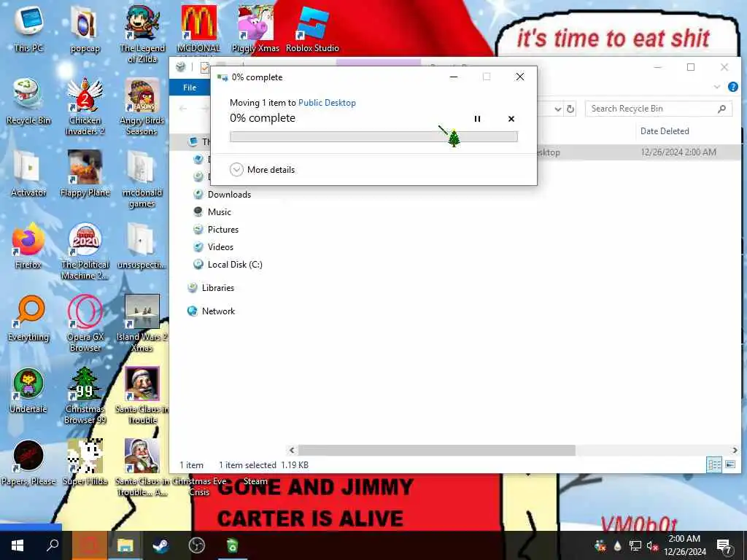
Task: Pause the move operation
Action: (x=477, y=119)
